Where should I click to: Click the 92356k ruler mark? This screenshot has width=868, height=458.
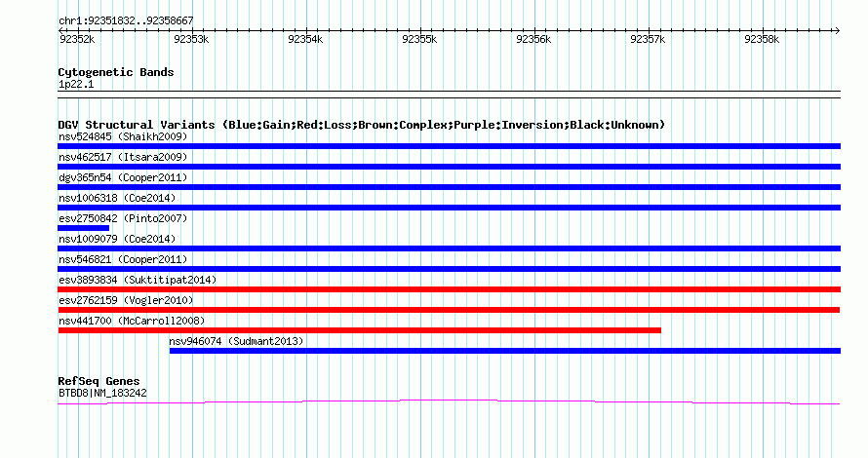point(533,39)
